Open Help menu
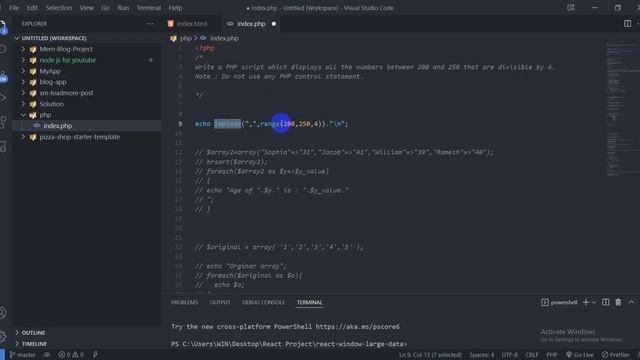Screen dimensions: 640x360 click(175, 8)
